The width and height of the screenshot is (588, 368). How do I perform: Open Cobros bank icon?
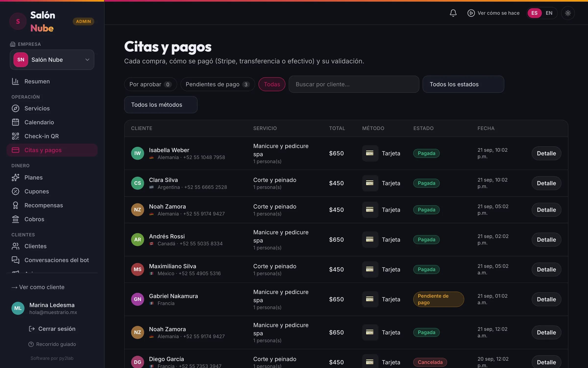(15, 219)
